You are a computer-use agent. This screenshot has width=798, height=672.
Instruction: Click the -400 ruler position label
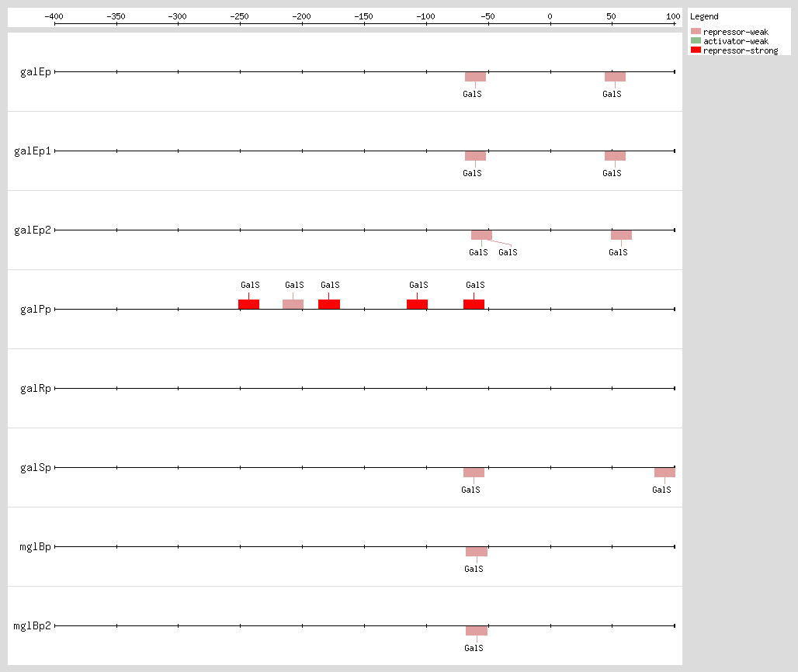pyautogui.click(x=54, y=16)
